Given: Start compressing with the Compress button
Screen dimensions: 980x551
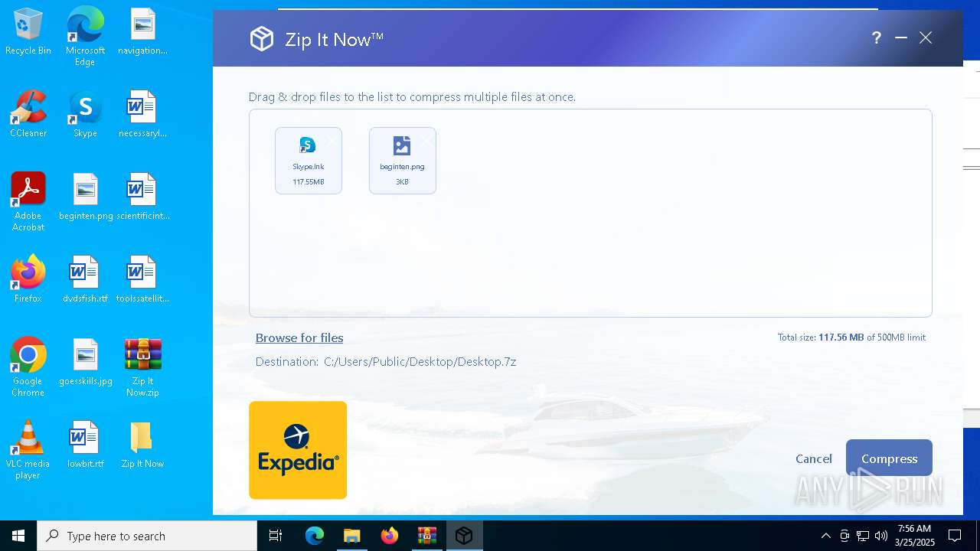Looking at the screenshot, I should tap(889, 458).
